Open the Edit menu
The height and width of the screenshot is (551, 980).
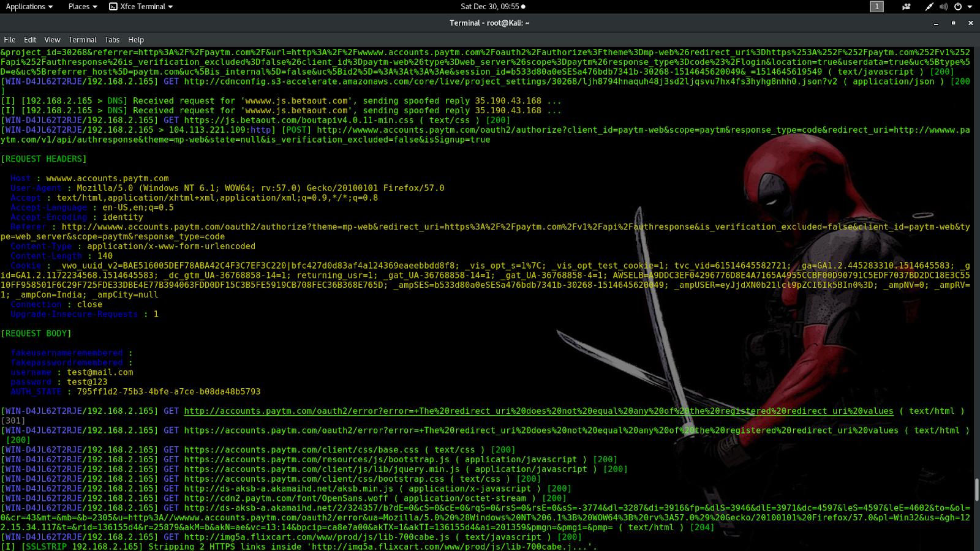pos(30,40)
